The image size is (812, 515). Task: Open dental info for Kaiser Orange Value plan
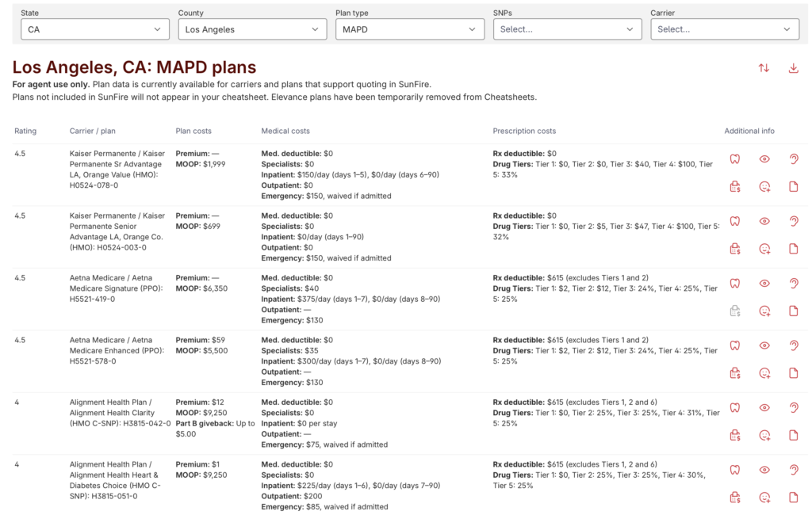[x=735, y=159]
